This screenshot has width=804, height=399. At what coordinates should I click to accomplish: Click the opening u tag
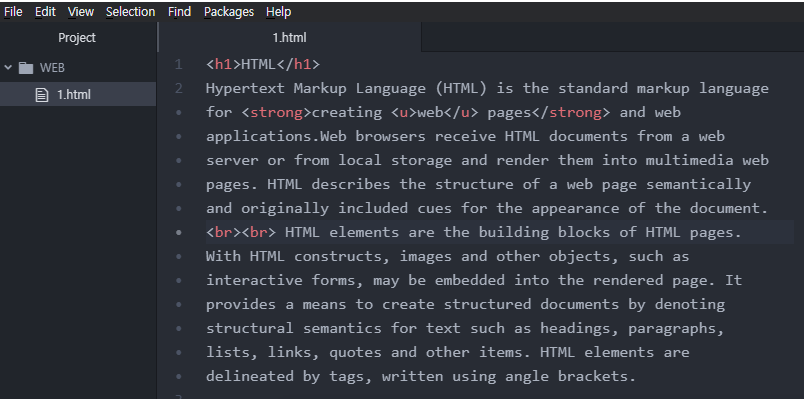(404, 112)
